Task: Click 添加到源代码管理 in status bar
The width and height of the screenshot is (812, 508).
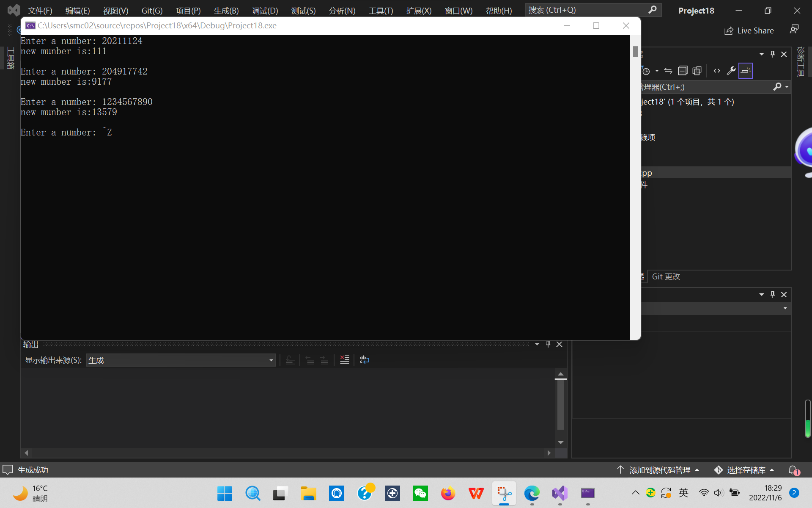Action: [x=659, y=470]
